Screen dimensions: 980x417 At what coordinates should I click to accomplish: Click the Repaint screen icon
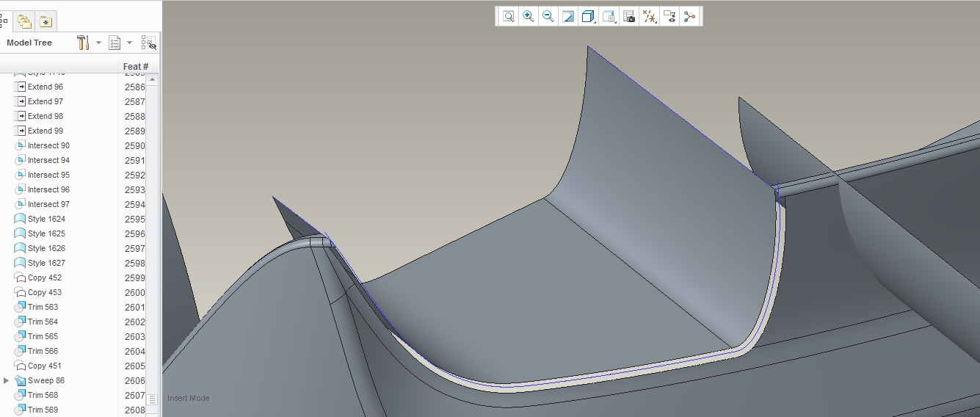pyautogui.click(x=567, y=17)
